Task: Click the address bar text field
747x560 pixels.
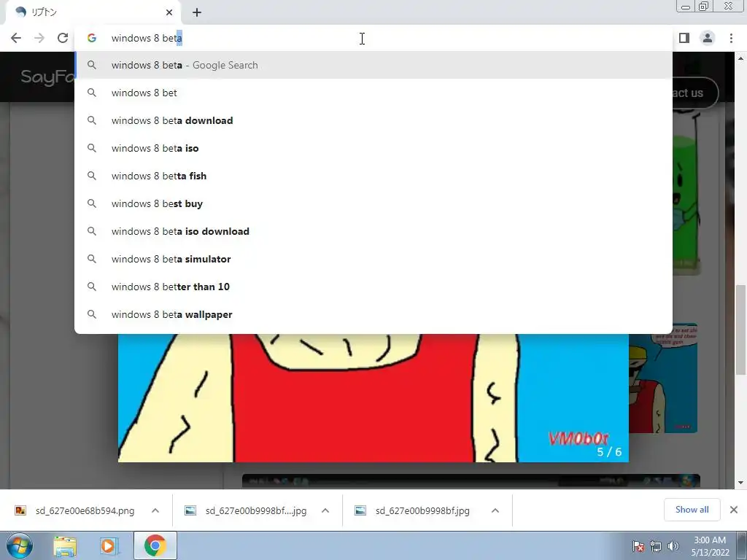Action: tap(373, 38)
